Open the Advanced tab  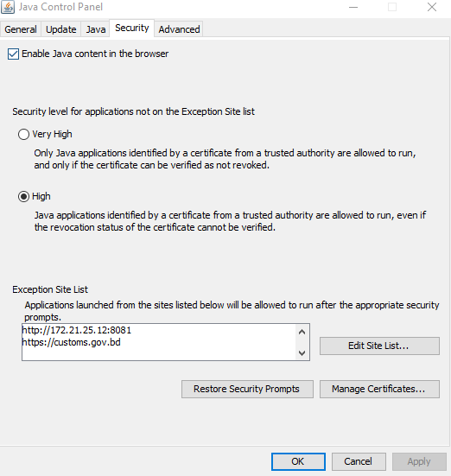click(x=179, y=29)
